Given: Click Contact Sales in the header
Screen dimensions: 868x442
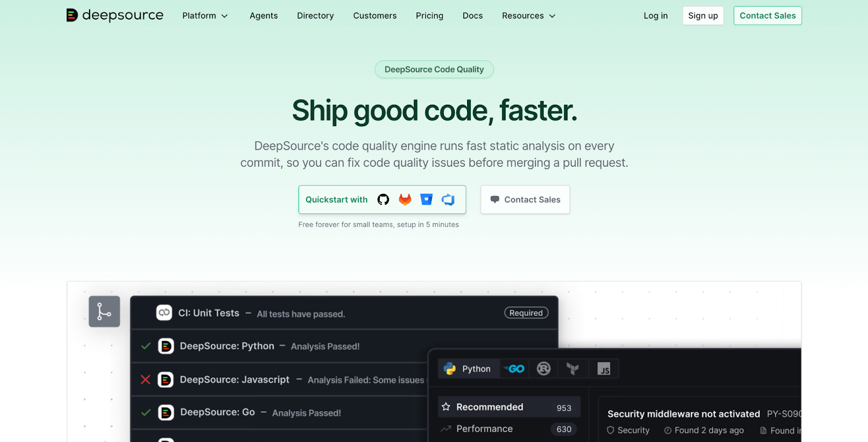Looking at the screenshot, I should coord(768,16).
